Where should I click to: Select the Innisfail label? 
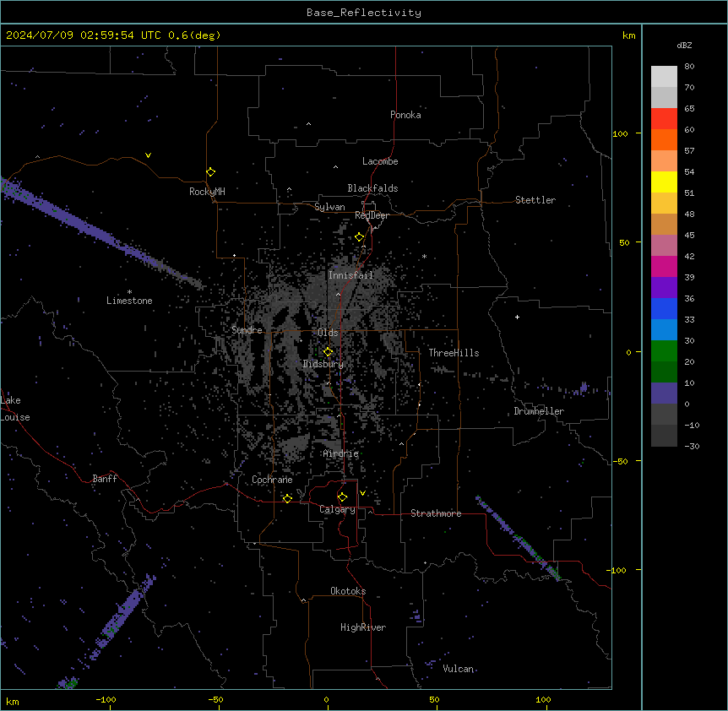point(350,275)
